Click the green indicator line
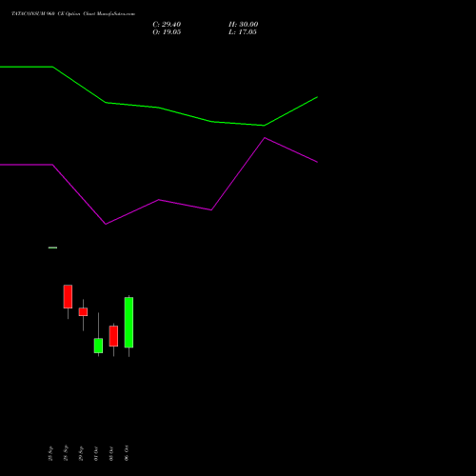 tap(159, 108)
